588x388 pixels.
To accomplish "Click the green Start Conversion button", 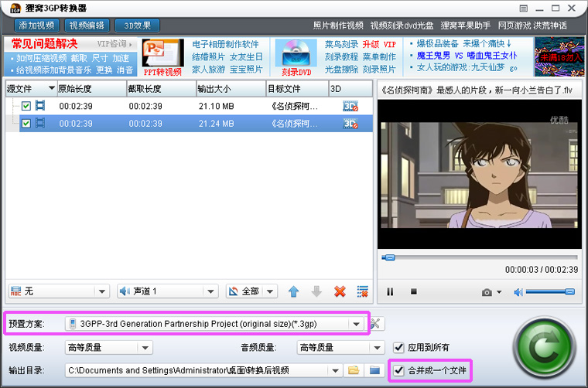I will coord(545,349).
